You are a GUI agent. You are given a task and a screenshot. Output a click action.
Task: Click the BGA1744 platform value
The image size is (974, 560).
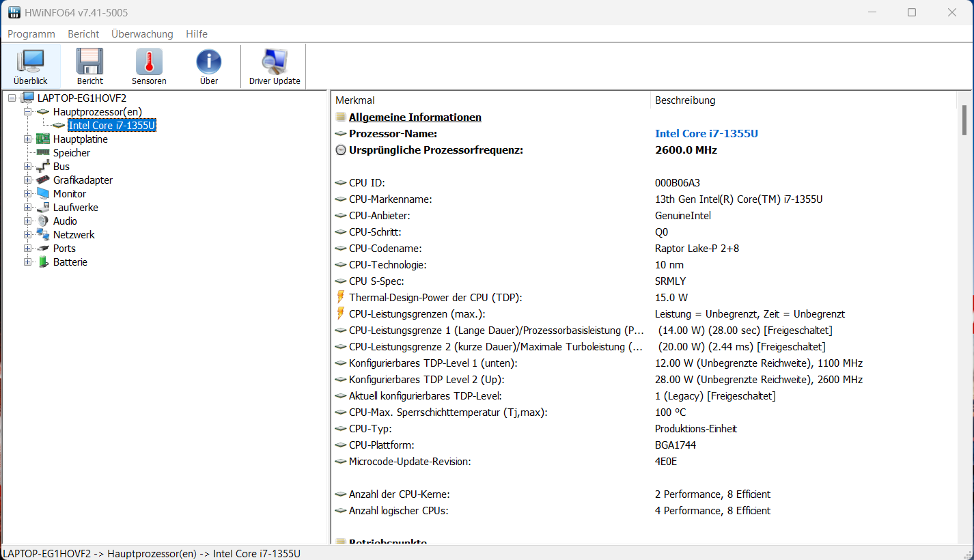tap(676, 445)
